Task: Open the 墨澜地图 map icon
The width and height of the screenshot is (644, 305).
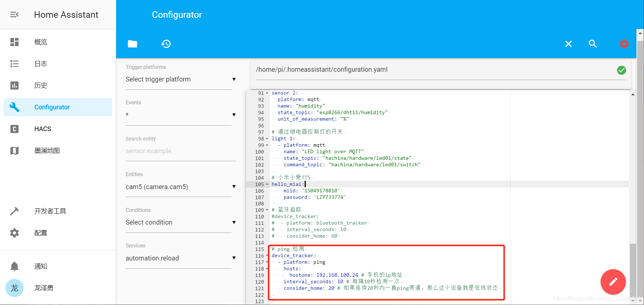Action: click(x=14, y=151)
